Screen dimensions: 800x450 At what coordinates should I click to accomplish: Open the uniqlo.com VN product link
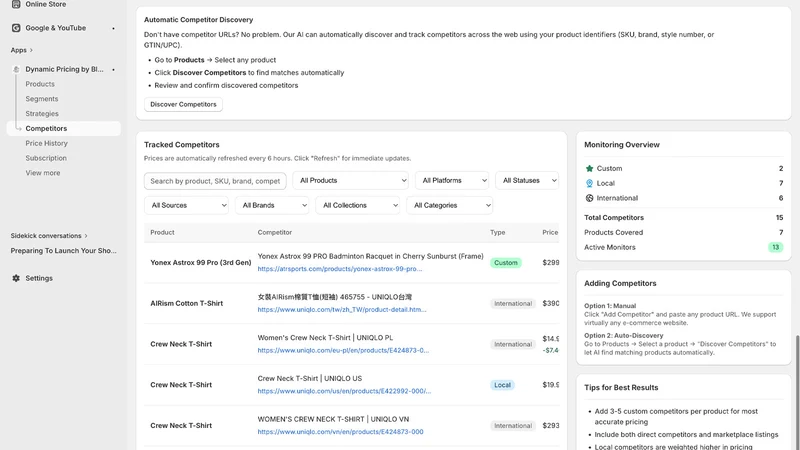[340, 432]
